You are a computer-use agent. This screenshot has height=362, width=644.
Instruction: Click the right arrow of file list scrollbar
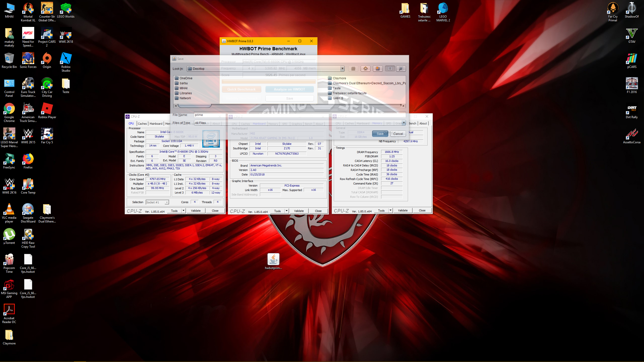pyautogui.click(x=404, y=106)
